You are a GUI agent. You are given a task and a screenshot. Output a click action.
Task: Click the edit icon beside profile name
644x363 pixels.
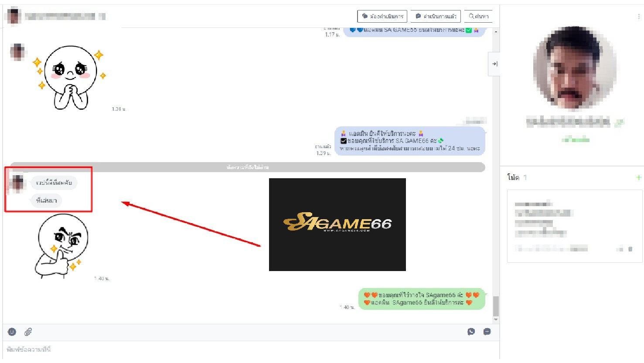[x=619, y=123]
